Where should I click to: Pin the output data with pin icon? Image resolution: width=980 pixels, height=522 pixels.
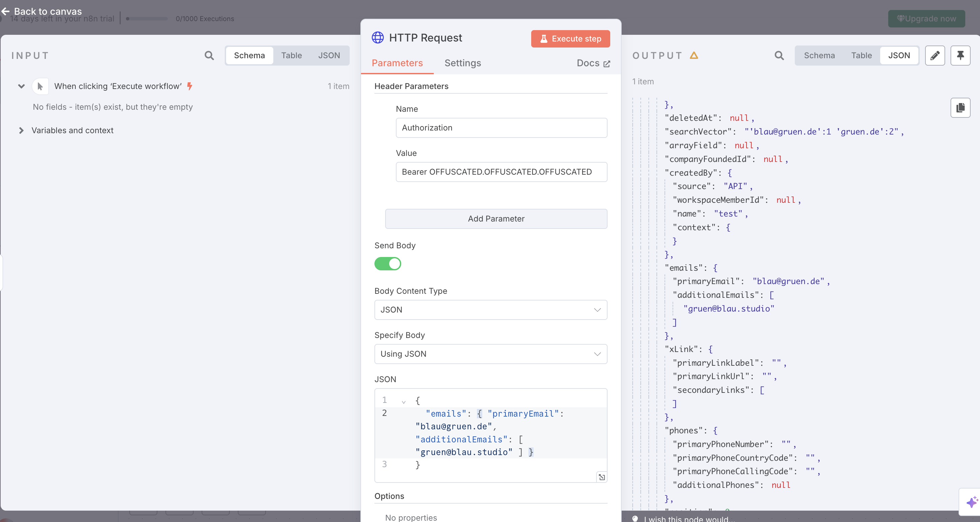[x=960, y=56]
